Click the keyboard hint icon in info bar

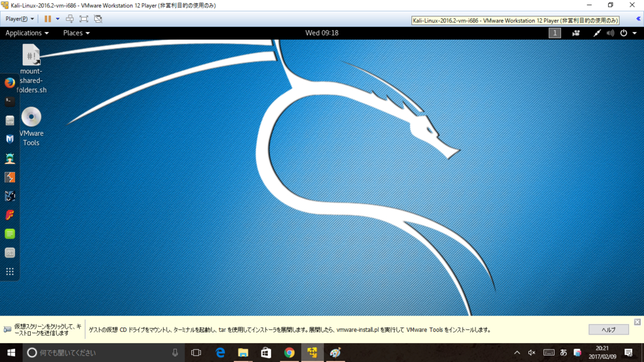click(8, 329)
